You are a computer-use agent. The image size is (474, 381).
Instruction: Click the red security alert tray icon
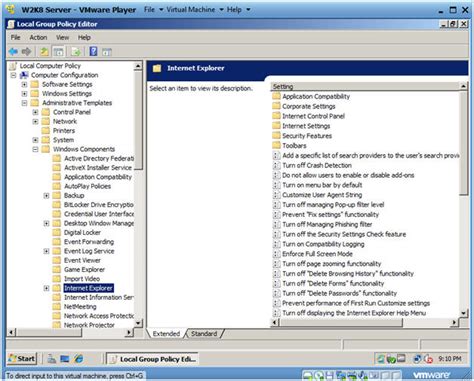click(428, 359)
